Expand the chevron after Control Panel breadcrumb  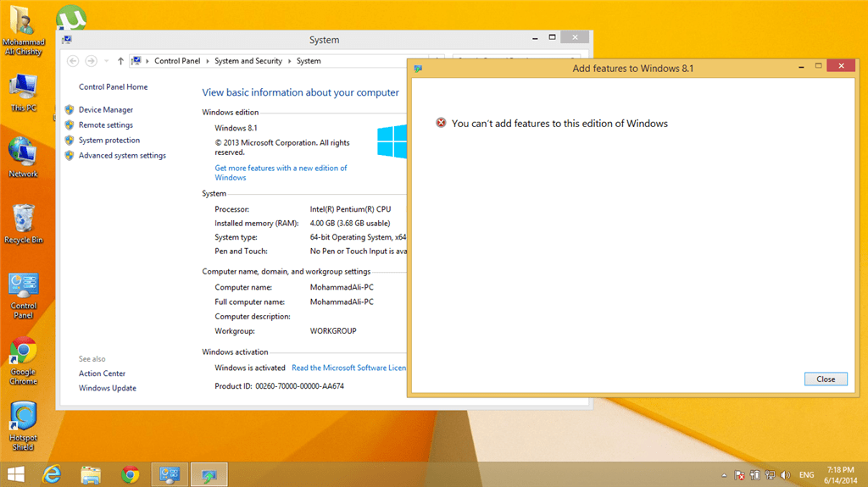208,61
